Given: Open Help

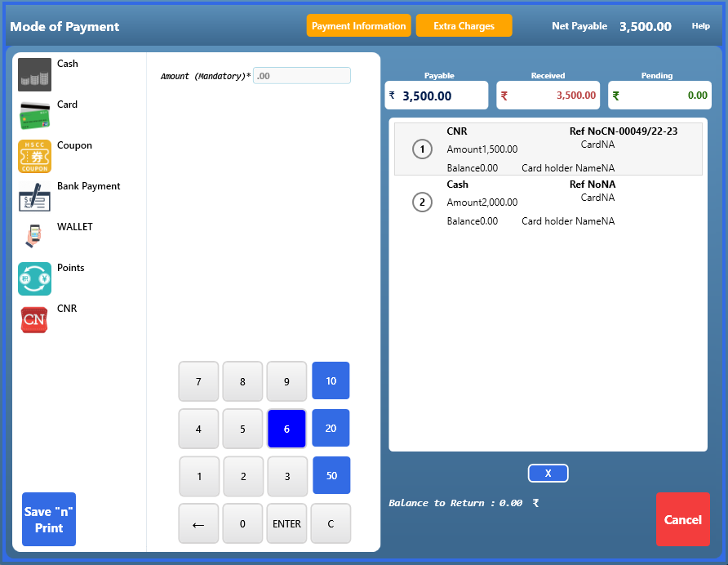Looking at the screenshot, I should pyautogui.click(x=700, y=26).
